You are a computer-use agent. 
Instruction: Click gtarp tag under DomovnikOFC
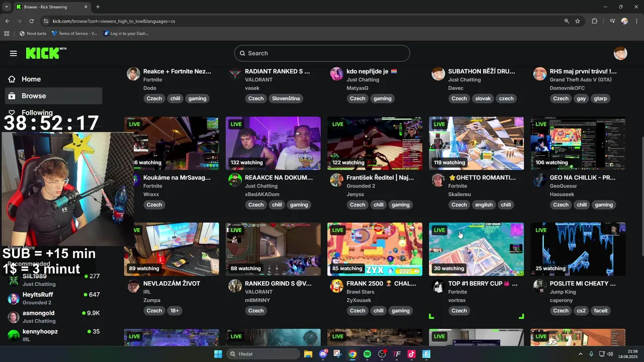coord(600,99)
